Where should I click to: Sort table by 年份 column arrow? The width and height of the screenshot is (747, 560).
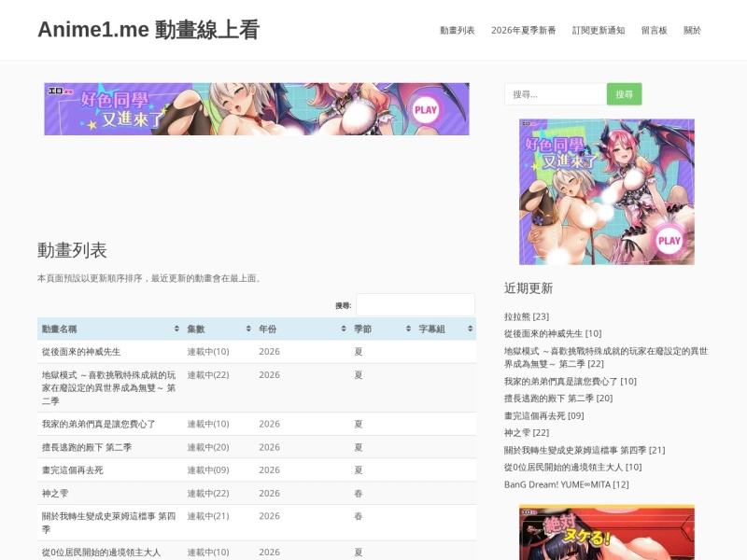(x=344, y=329)
